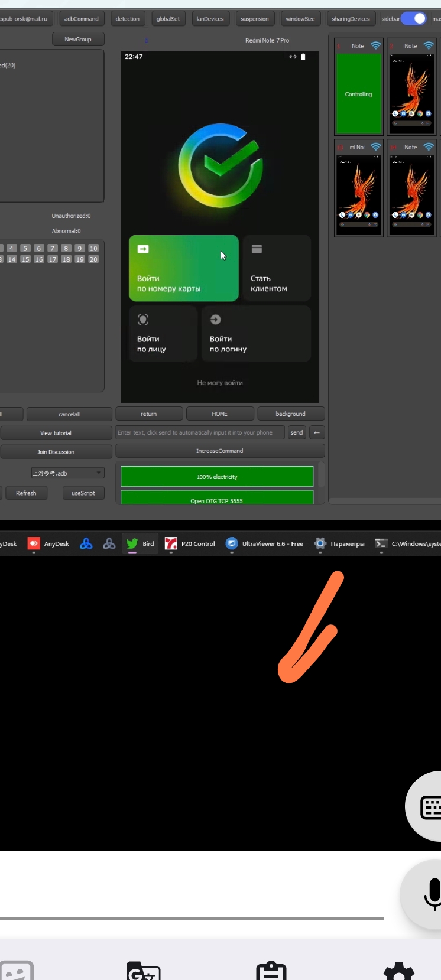
Task: Click the background button
Action: tap(291, 414)
